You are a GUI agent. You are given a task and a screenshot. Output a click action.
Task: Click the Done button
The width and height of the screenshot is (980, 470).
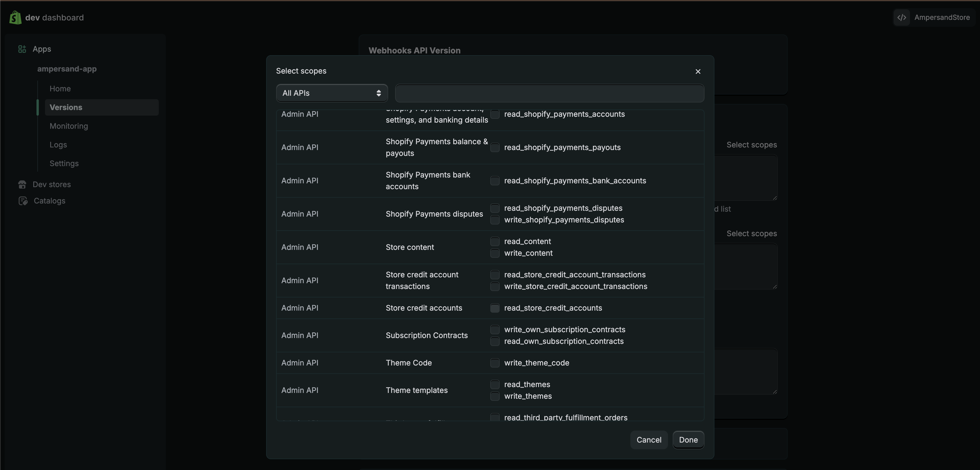tap(688, 440)
